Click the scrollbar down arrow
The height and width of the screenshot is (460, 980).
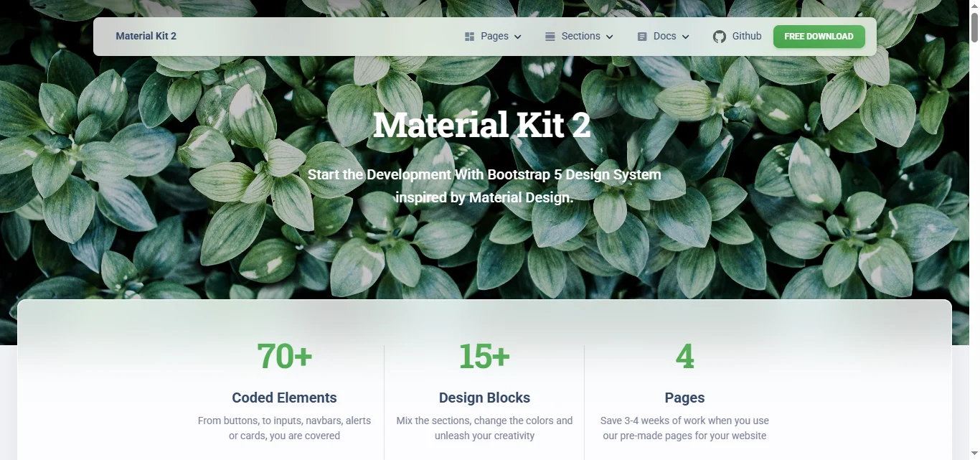pyautogui.click(x=974, y=454)
